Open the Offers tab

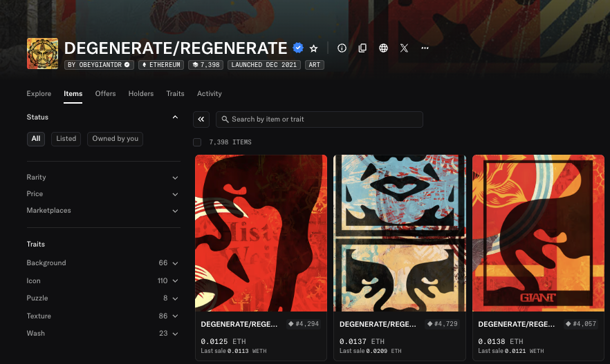pyautogui.click(x=105, y=94)
